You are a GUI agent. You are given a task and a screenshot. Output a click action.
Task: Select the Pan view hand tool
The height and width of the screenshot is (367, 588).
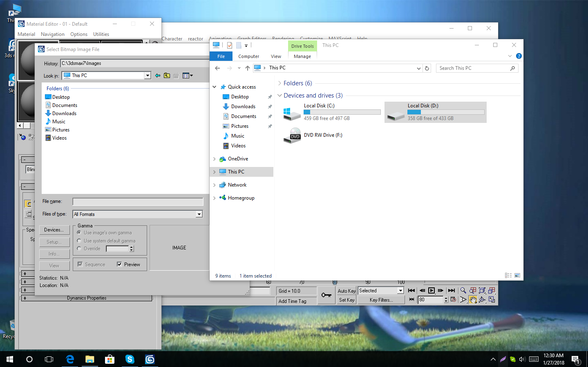pos(473,299)
